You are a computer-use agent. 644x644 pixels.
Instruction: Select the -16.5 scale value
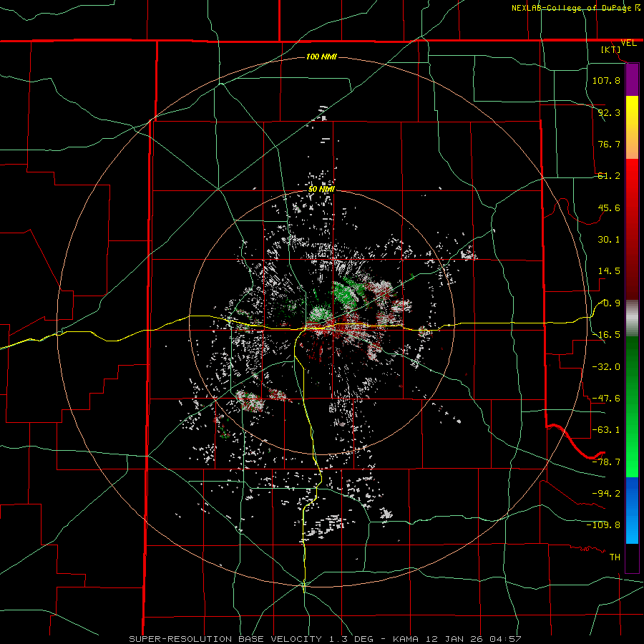coord(606,335)
